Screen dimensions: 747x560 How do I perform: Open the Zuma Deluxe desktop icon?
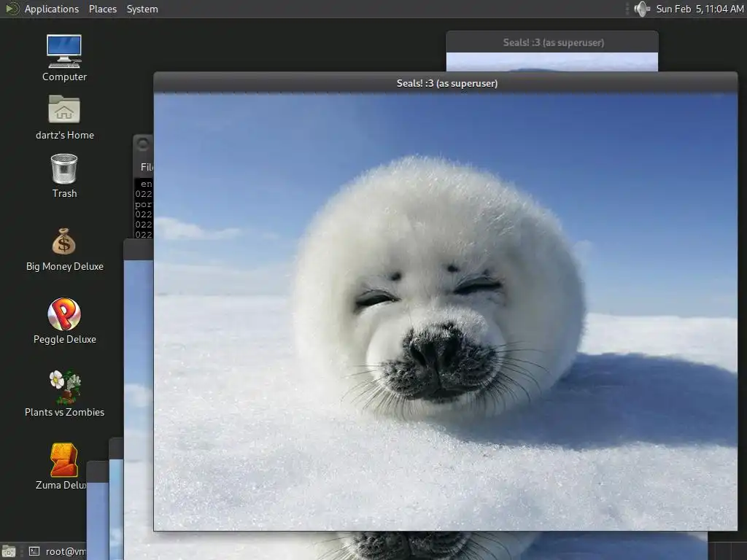coord(63,460)
